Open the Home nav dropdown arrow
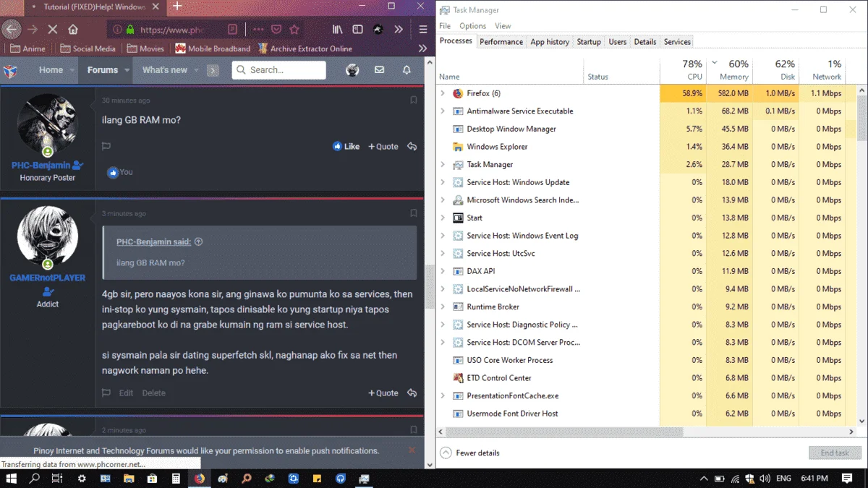The width and height of the screenshot is (868, 488). click(x=72, y=71)
